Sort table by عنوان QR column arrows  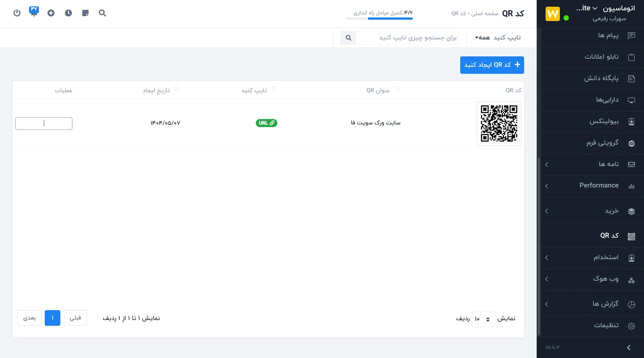click(397, 89)
